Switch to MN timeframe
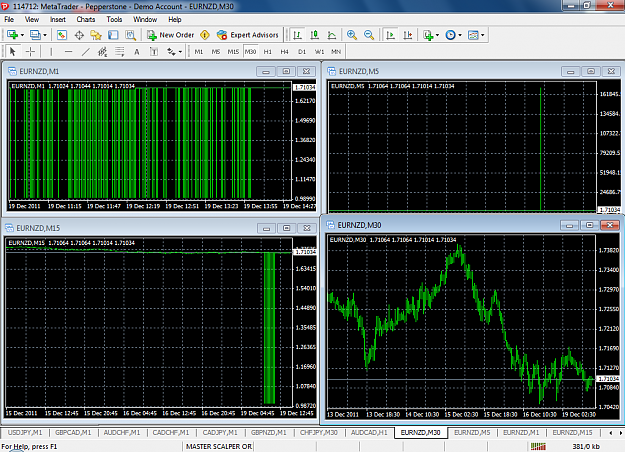Viewport: 625px width, 452px height. pos(336,51)
